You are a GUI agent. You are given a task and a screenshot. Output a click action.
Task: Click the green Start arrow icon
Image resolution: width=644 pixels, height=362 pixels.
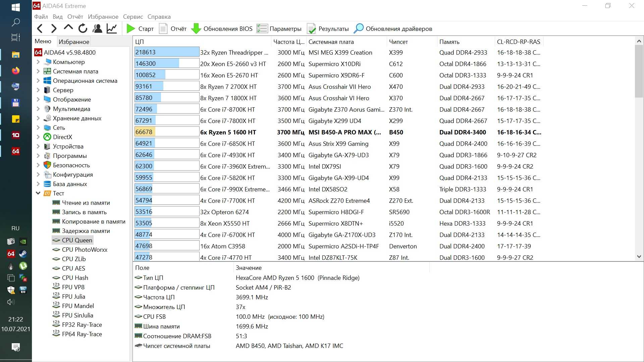[130, 29]
